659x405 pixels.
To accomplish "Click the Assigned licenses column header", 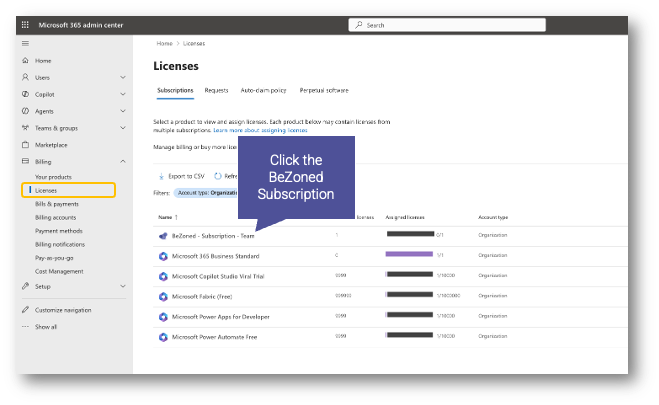I will [x=405, y=217].
